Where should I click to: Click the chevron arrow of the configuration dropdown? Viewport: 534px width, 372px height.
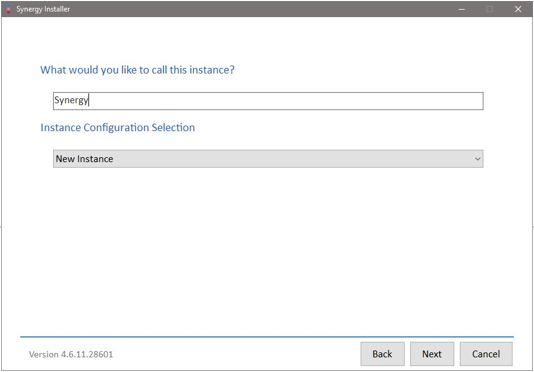[x=477, y=159]
